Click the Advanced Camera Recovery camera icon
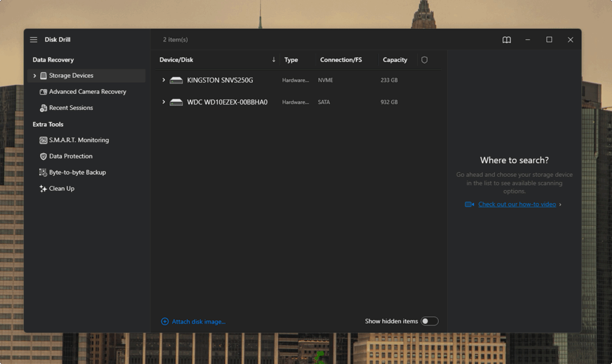The height and width of the screenshot is (364, 612). (x=43, y=91)
